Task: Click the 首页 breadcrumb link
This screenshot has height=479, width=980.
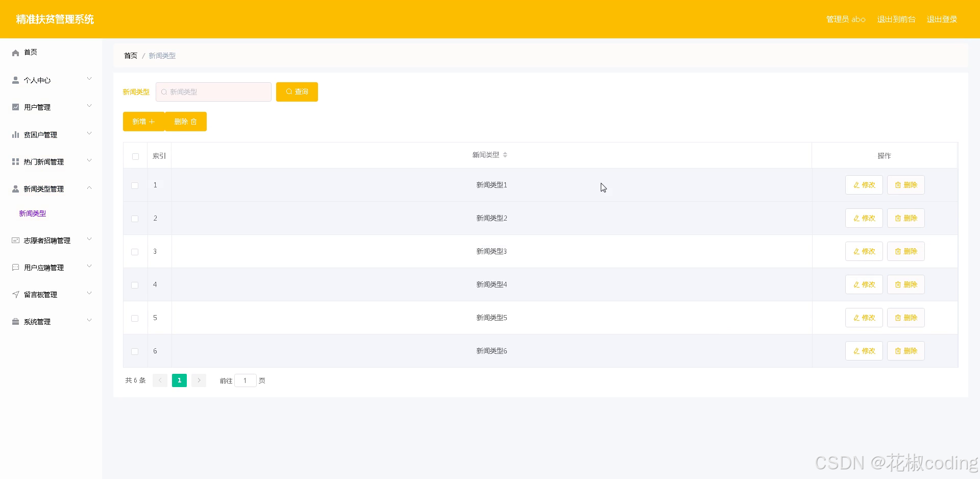Action: (131, 56)
